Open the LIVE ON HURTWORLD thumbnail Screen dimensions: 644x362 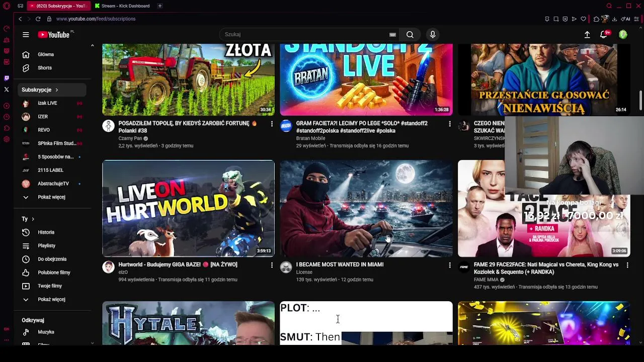pos(188,209)
